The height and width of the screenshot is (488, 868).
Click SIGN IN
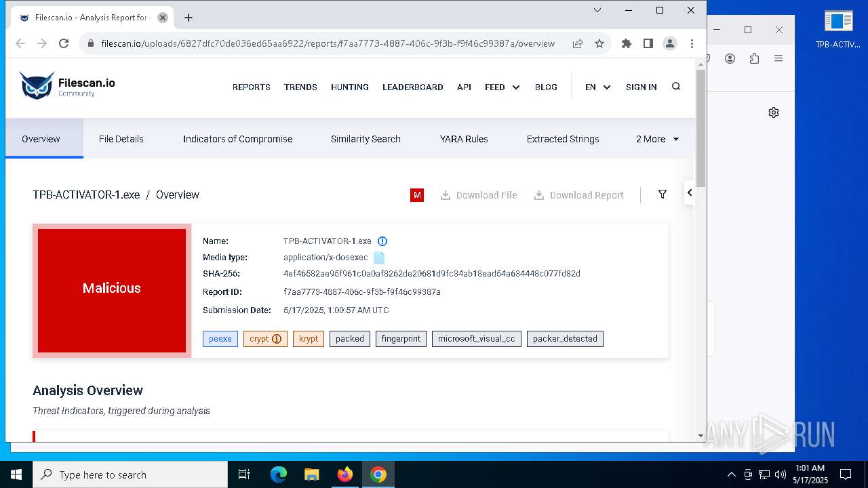point(642,87)
